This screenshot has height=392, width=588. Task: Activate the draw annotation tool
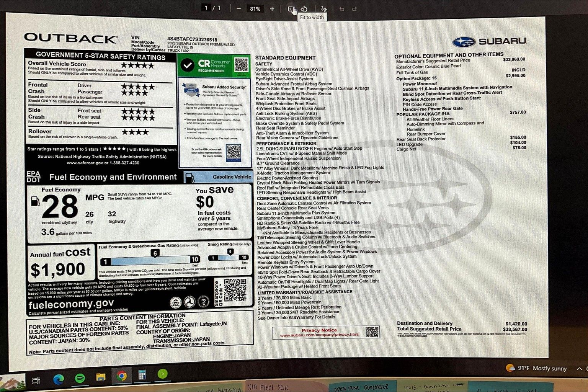[324, 9]
